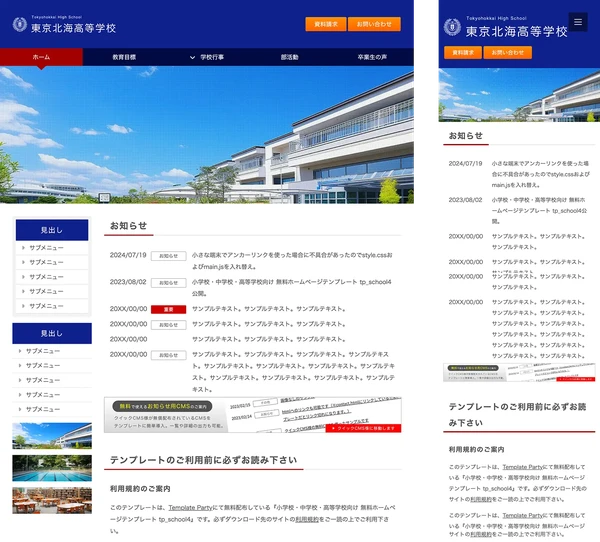Screen dimensions: 600x542
Task: Click 東京北海高等学校 site title in desktop header
Action: pyautogui.click(x=73, y=28)
